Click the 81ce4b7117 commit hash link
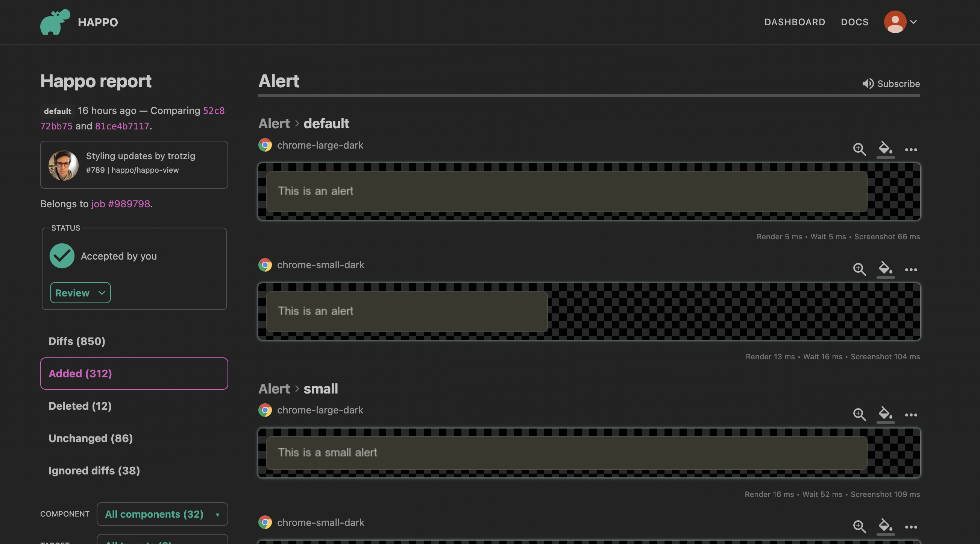980x544 pixels. 122,126
